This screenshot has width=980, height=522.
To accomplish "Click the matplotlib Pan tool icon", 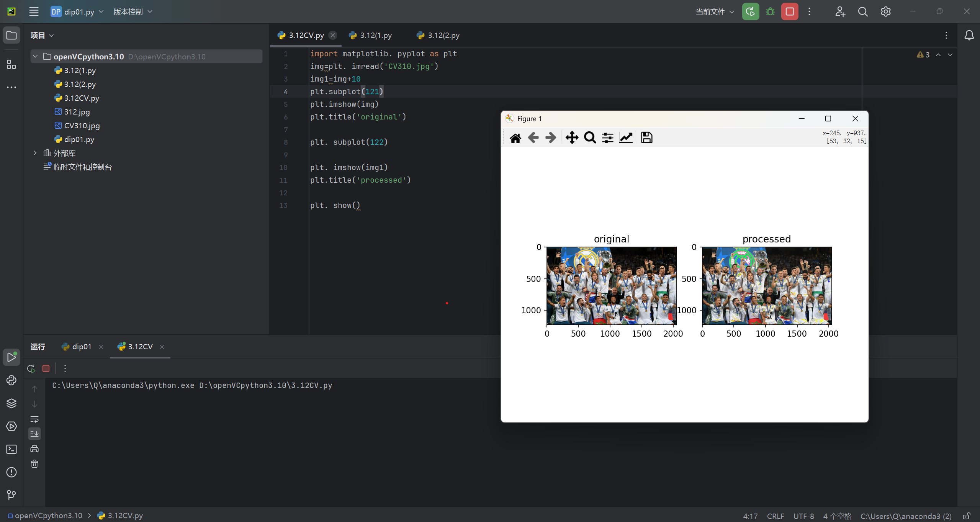I will pyautogui.click(x=572, y=137).
